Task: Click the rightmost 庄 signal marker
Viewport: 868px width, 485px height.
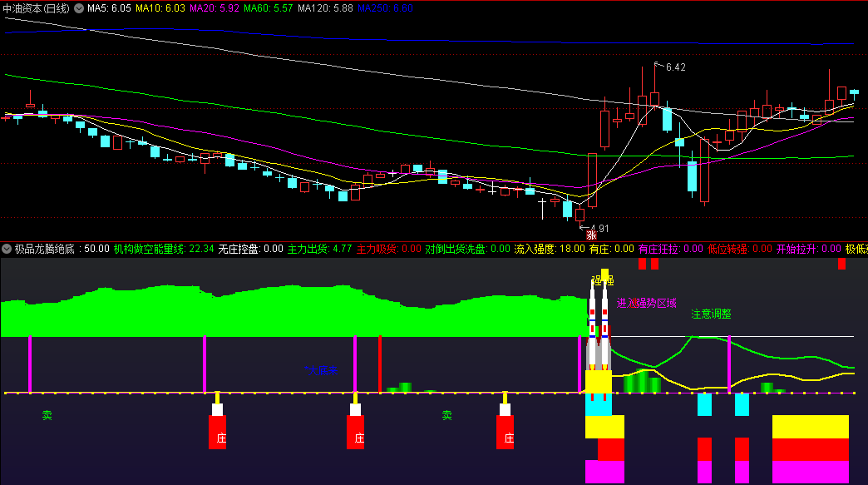Action: (505, 433)
